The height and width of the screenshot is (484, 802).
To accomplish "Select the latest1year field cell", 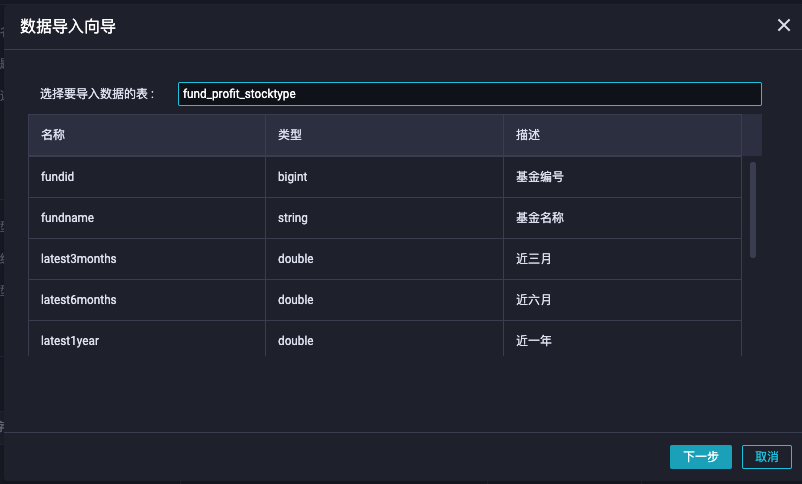I will click(147, 339).
